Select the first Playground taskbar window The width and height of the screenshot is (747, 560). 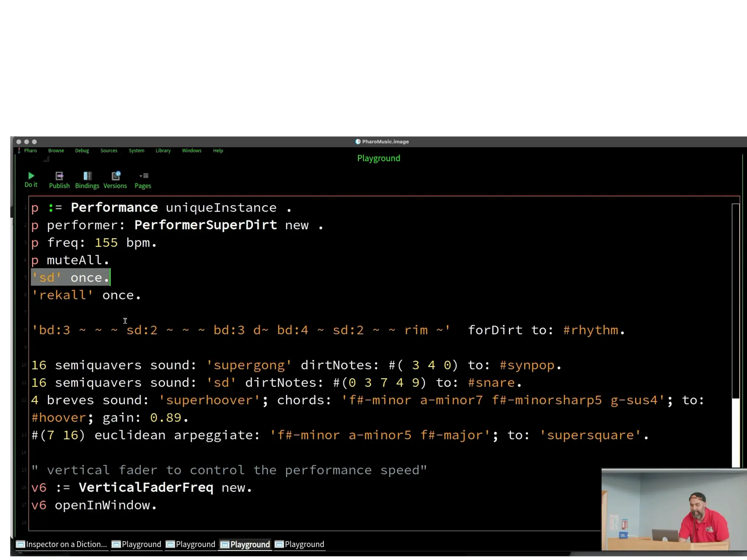(137, 544)
